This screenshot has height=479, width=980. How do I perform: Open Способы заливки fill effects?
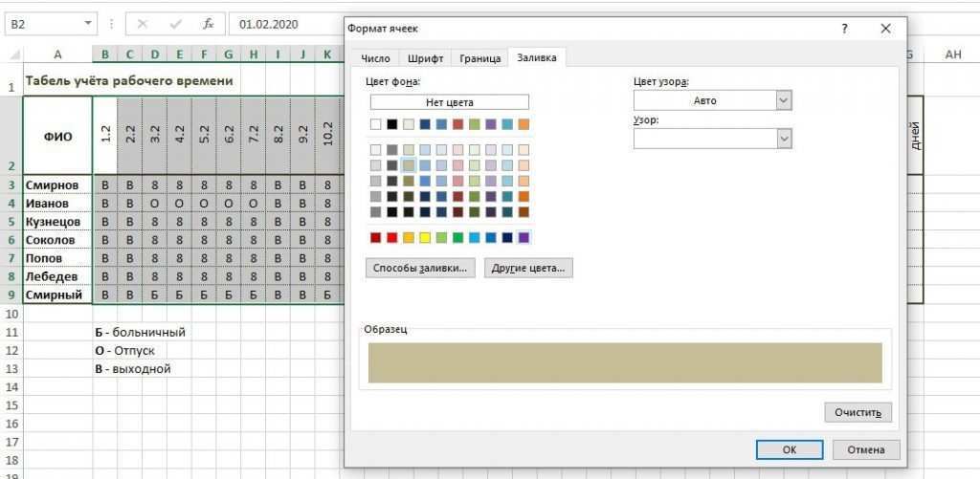coord(420,269)
